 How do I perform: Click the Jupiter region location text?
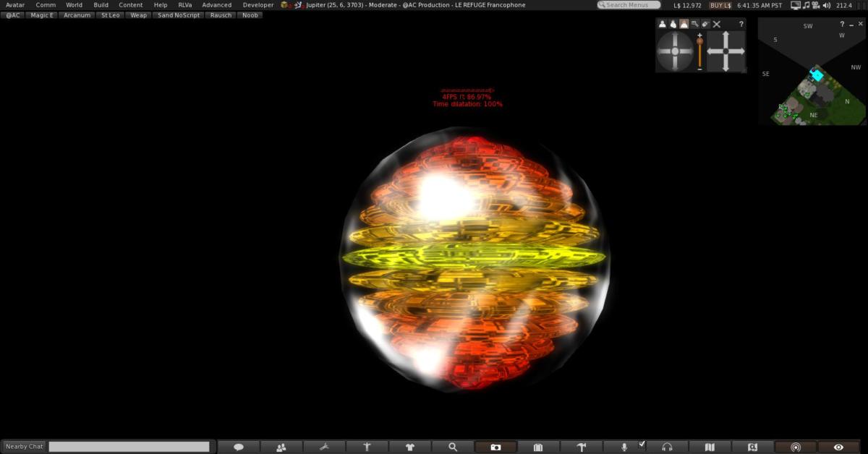[416, 5]
